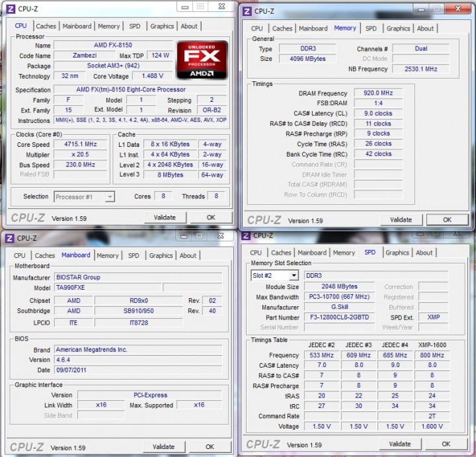
Task: Click OK in the CPU window
Action: (211, 218)
